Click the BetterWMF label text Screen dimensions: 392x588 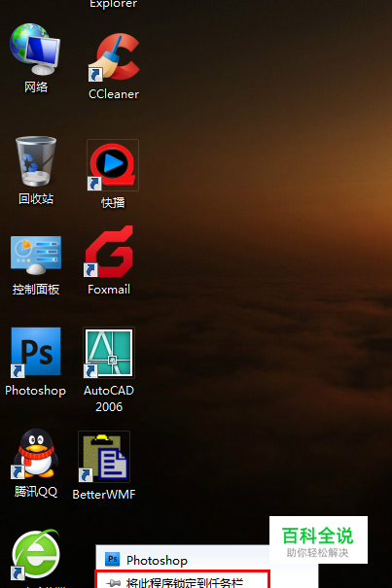click(104, 495)
